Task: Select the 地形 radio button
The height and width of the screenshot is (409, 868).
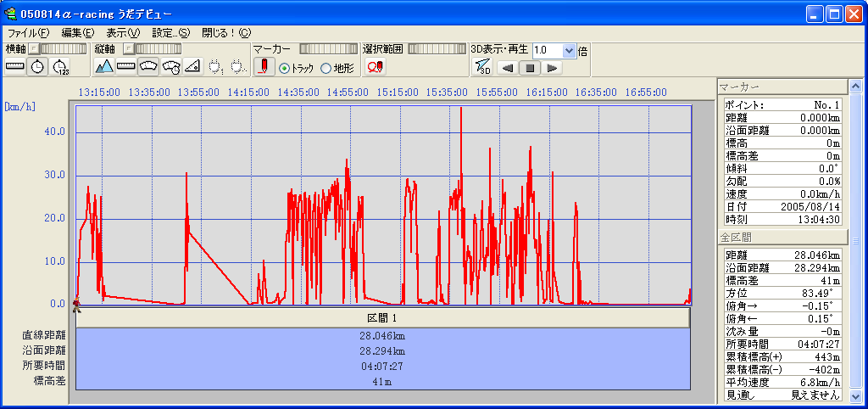Action: [x=325, y=68]
